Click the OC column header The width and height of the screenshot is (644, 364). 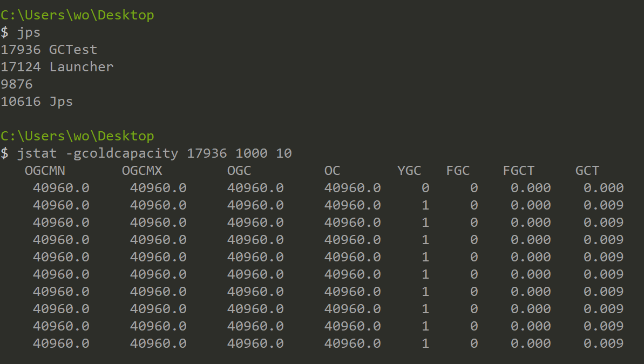333,171
